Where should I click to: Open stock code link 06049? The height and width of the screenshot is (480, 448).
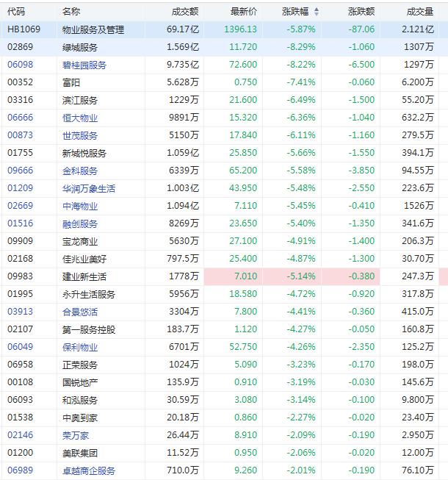click(x=20, y=347)
